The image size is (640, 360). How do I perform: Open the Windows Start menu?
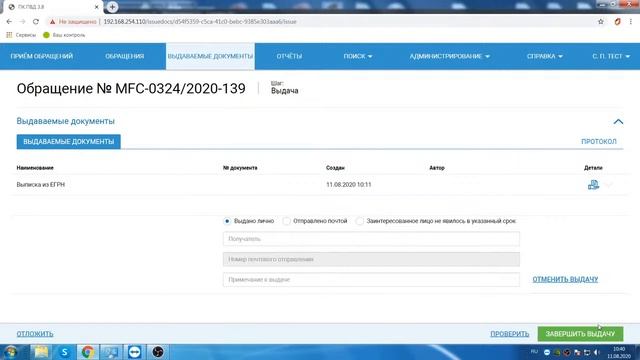[x=11, y=352]
